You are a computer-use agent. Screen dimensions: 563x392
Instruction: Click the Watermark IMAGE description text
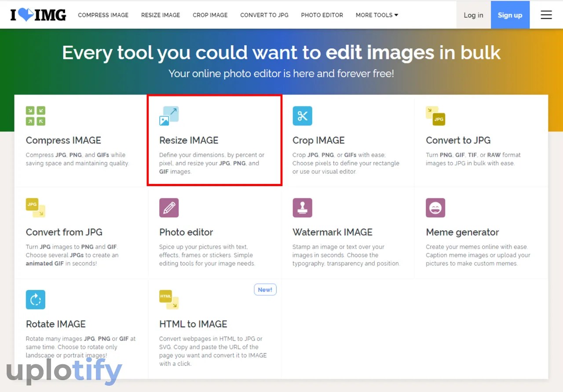(346, 255)
